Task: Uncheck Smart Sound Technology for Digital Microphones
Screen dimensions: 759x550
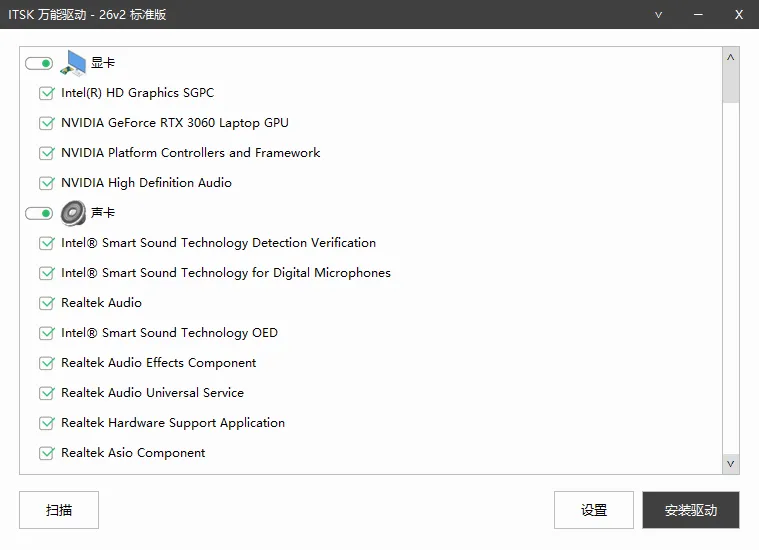Action: (x=46, y=273)
